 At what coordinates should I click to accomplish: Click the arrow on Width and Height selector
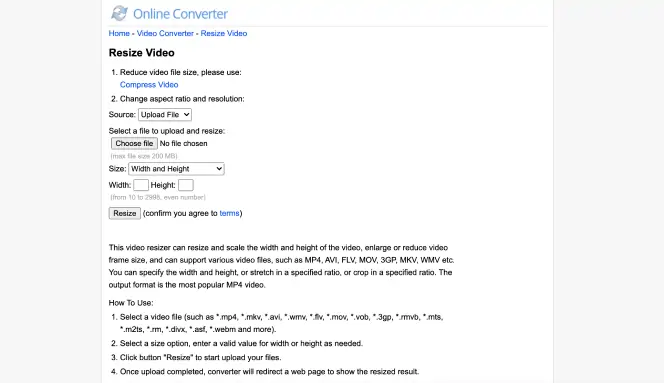(x=219, y=169)
